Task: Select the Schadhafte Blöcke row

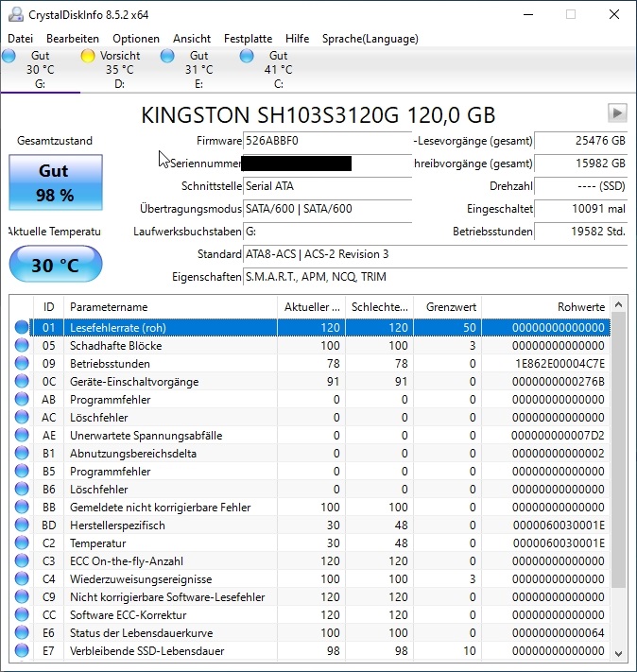Action: (310, 345)
